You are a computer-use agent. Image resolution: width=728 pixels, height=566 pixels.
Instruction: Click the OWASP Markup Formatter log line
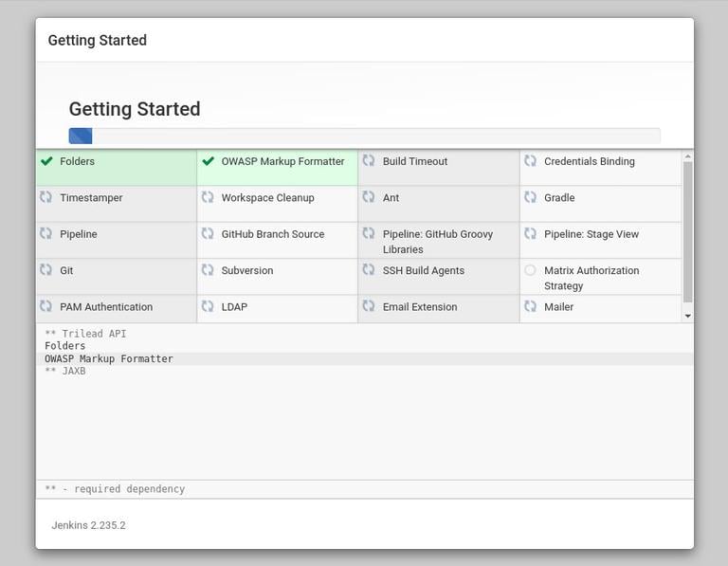click(x=109, y=359)
